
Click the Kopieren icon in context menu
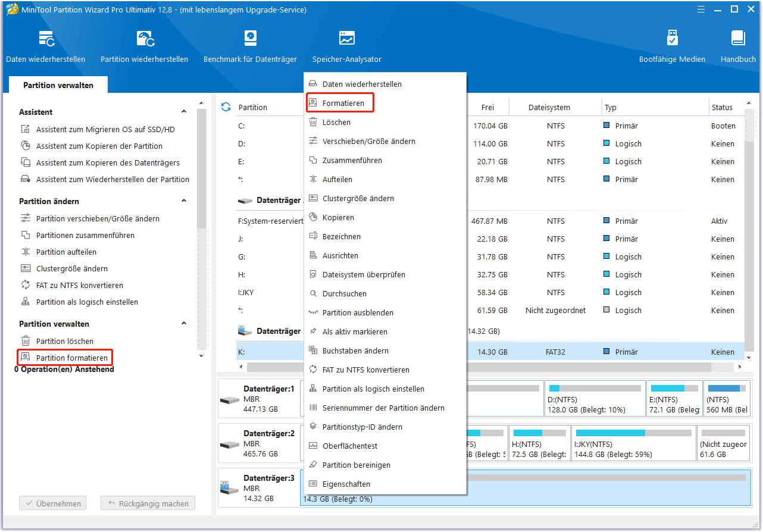313,217
